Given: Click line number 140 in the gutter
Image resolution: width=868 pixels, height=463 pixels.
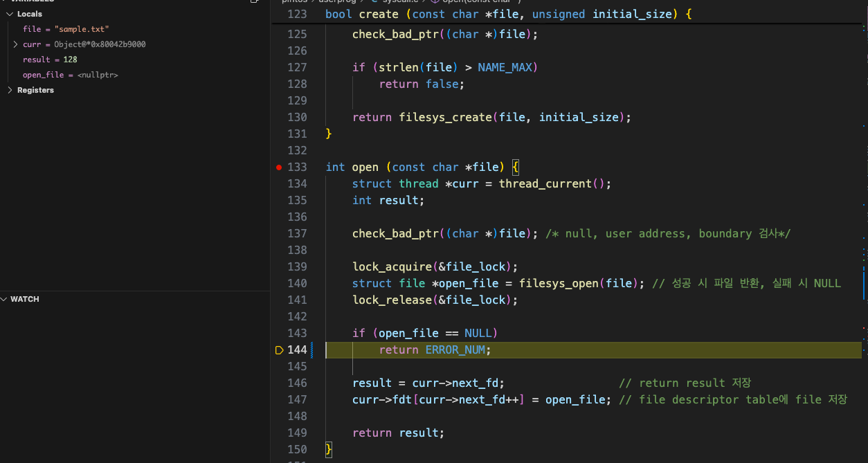Looking at the screenshot, I should point(296,283).
